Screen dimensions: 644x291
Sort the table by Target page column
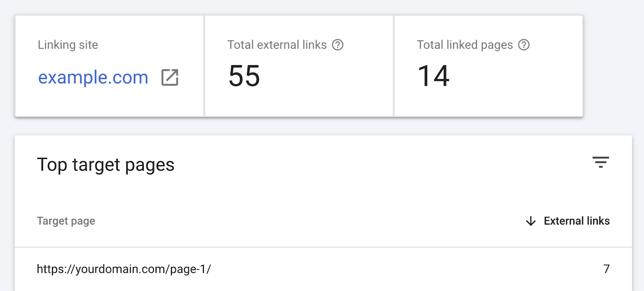coord(66,221)
